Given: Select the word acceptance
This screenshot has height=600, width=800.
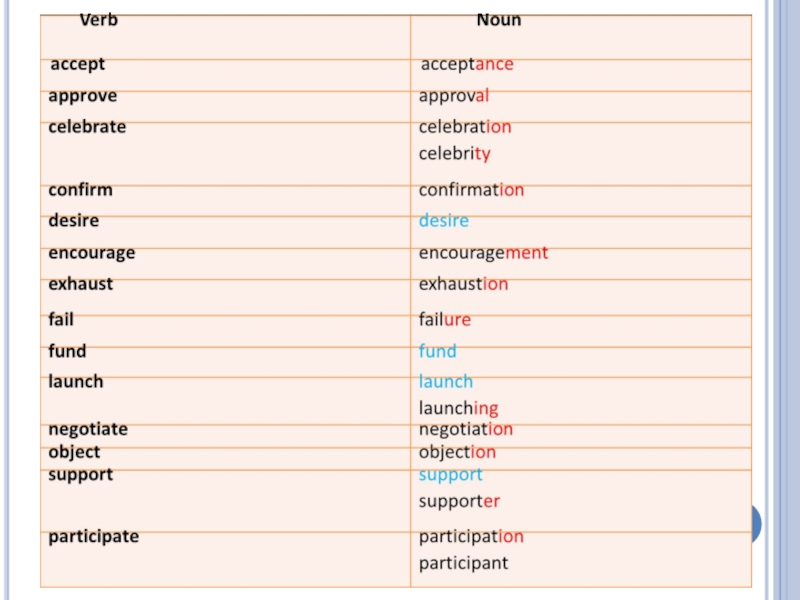Looking at the screenshot, I should coord(466,64).
